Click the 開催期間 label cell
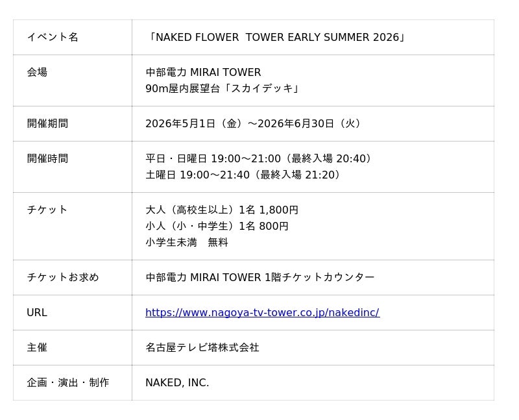The image size is (519, 420). [x=47, y=123]
